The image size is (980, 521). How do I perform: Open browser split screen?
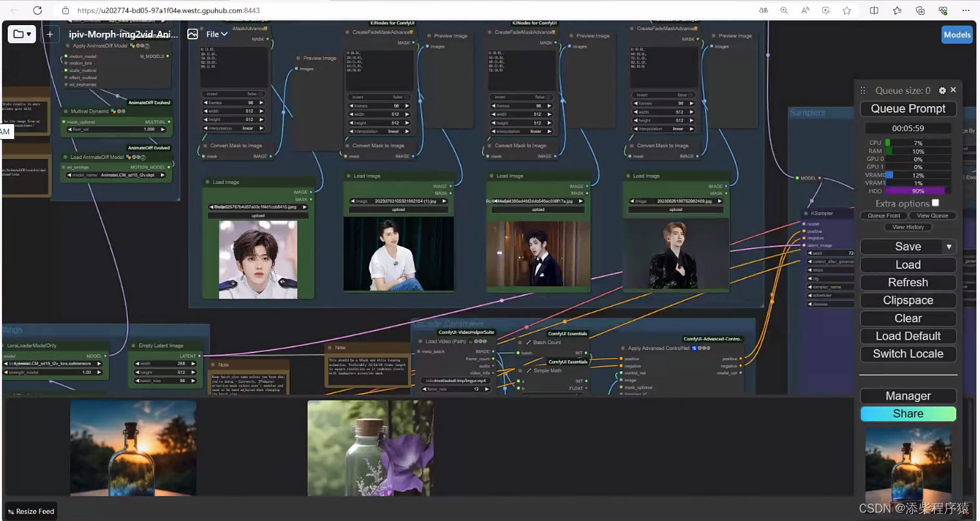point(874,10)
